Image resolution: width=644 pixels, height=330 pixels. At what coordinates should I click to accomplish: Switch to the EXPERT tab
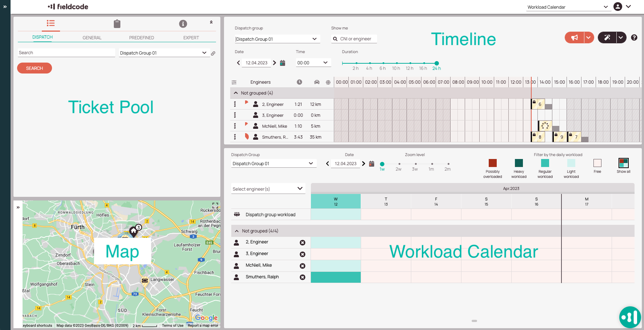point(191,38)
